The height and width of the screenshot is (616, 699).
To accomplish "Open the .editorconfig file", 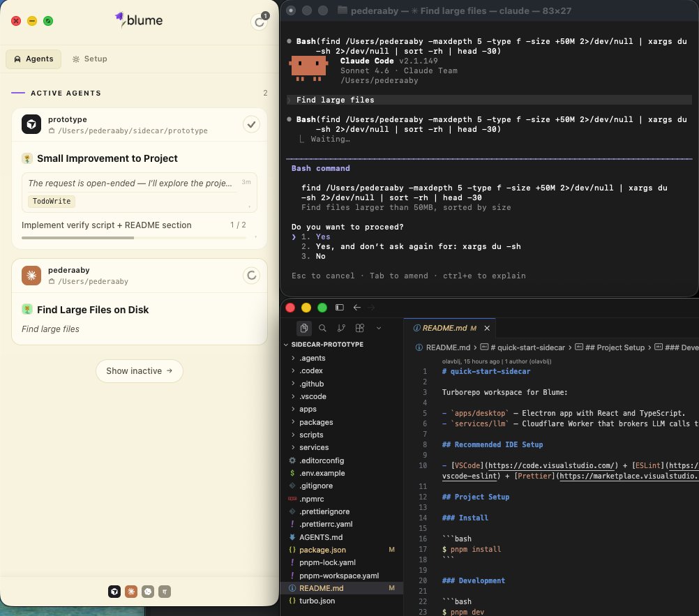I will click(x=322, y=460).
